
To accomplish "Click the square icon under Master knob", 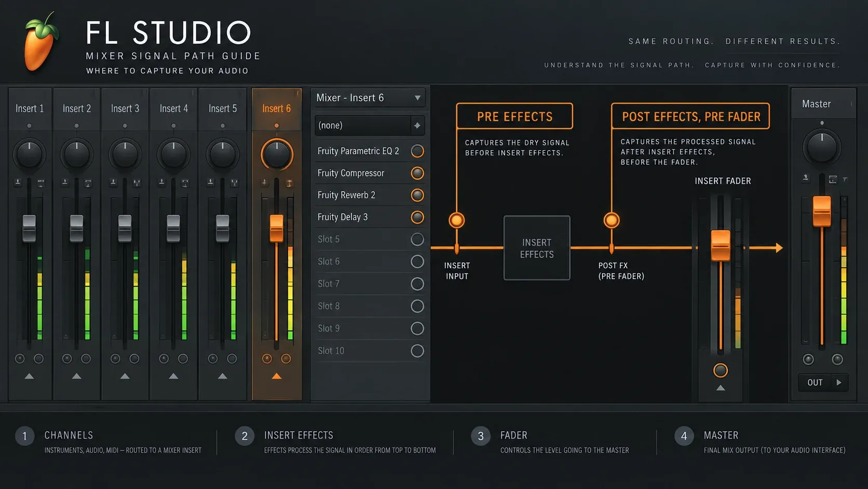I will click(833, 179).
